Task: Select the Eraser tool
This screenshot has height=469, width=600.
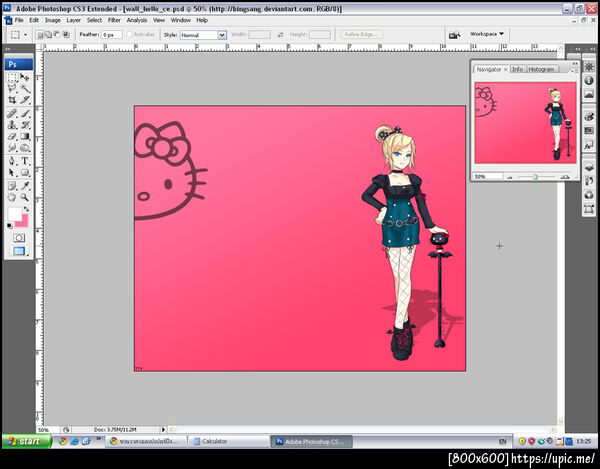Action: point(12,136)
